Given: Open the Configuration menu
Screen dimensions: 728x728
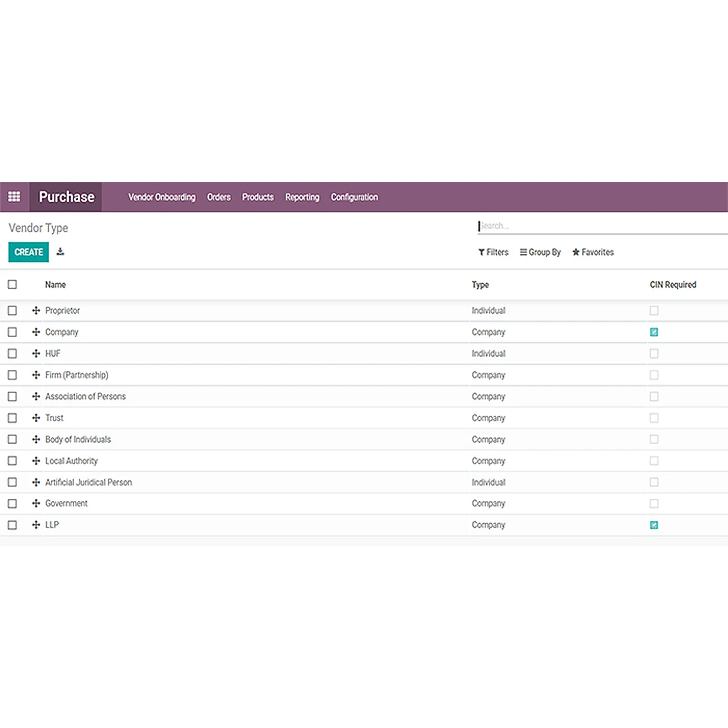Looking at the screenshot, I should [354, 197].
